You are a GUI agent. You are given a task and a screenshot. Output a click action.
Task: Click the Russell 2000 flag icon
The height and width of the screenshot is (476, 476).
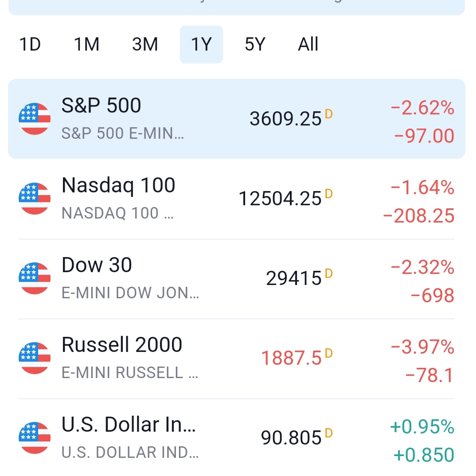35,358
